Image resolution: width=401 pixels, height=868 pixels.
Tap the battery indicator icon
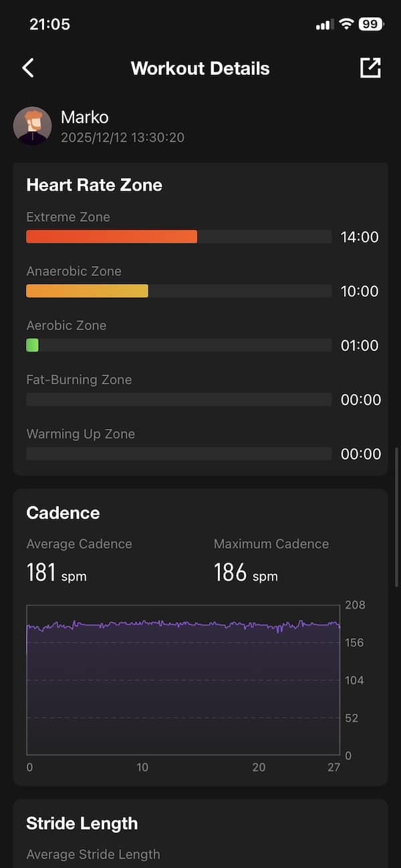point(370,25)
